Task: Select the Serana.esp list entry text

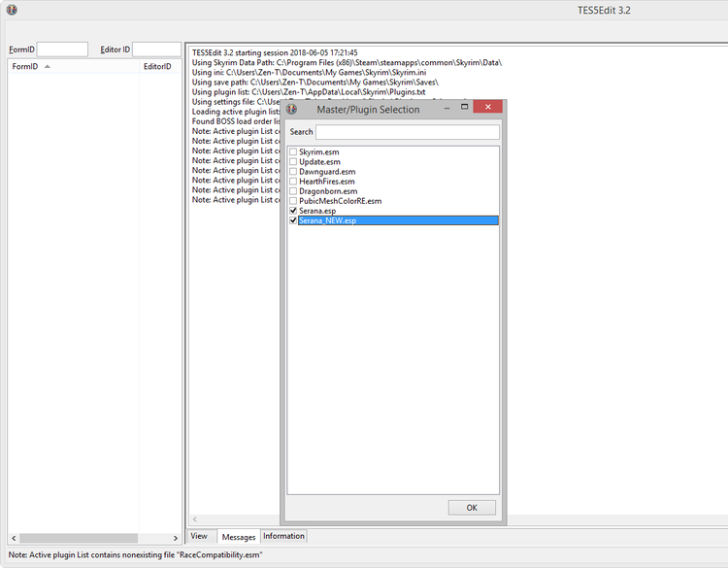Action: 317,211
